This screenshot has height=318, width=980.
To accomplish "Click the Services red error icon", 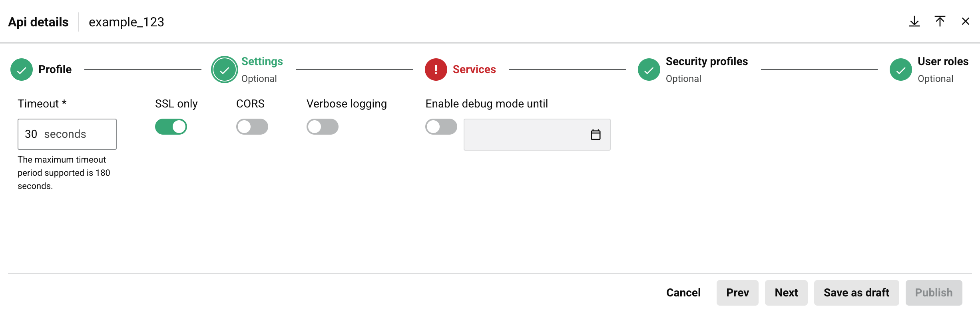I will (436, 70).
